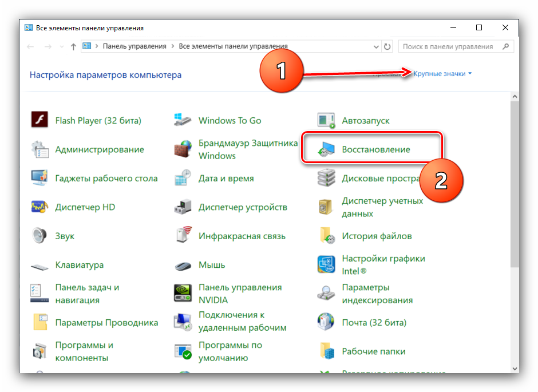Open the Крупные значки view dropdown
Screen dimensions: 538x392
pos(442,74)
